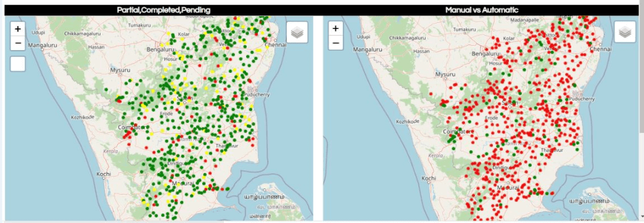This screenshot has width=644, height=223.
Task: Click blank square control under left map zoom
Action: (18, 64)
